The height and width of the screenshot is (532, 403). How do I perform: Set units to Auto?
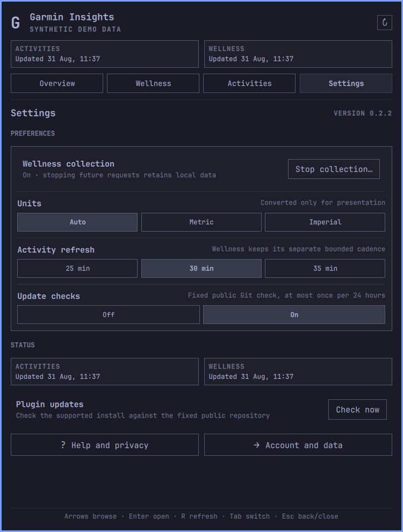77,222
